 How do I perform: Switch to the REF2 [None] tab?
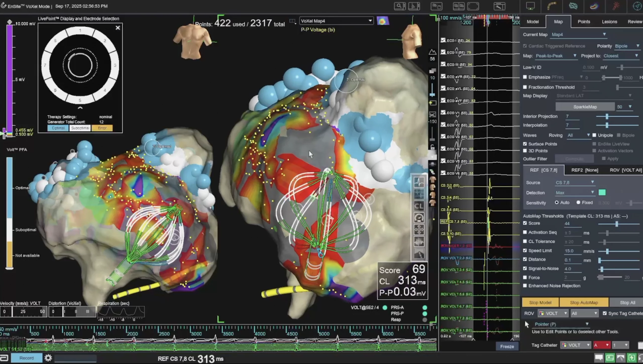(584, 170)
